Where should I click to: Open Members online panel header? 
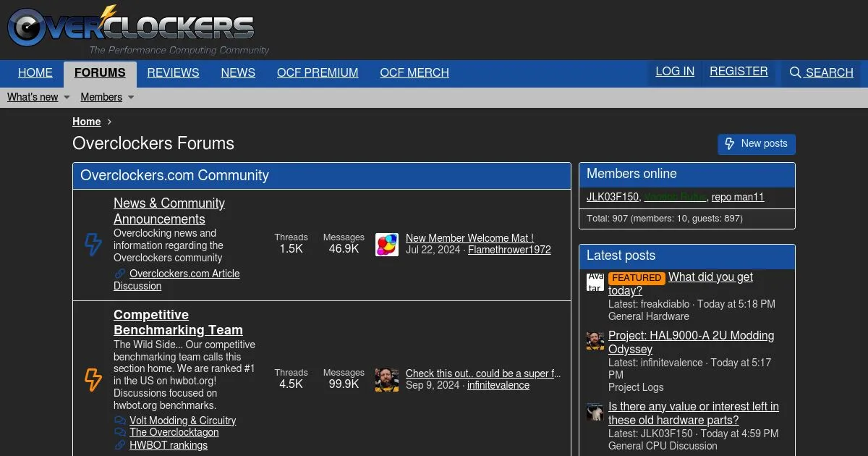tap(631, 174)
